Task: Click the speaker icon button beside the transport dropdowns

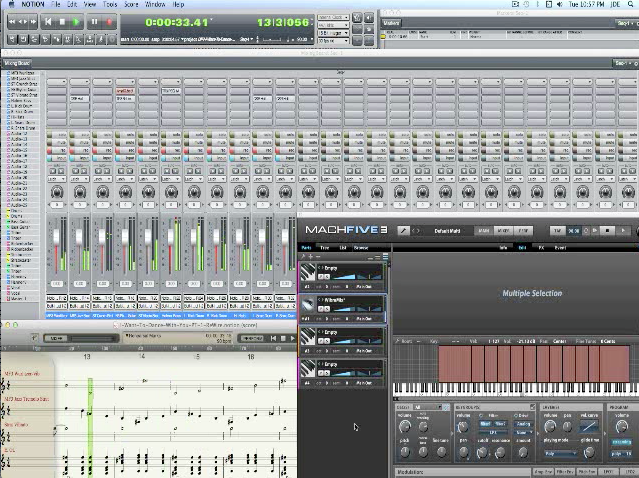Action: tap(369, 18)
